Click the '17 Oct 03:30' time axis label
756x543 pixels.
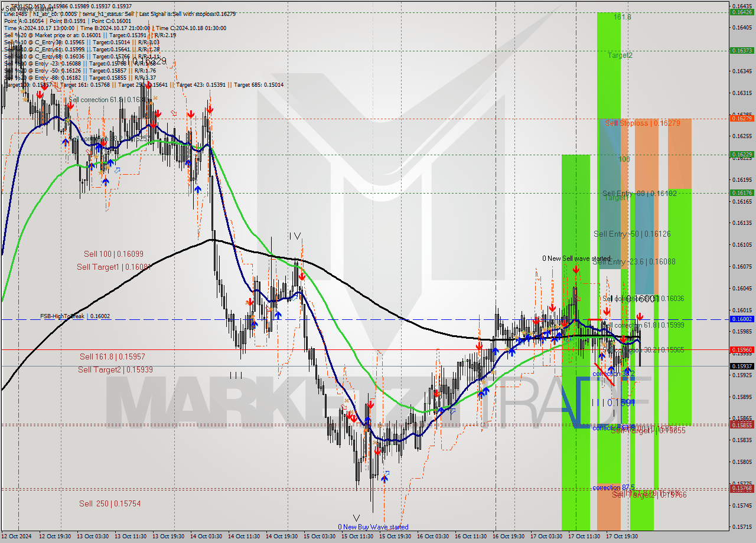tap(546, 537)
